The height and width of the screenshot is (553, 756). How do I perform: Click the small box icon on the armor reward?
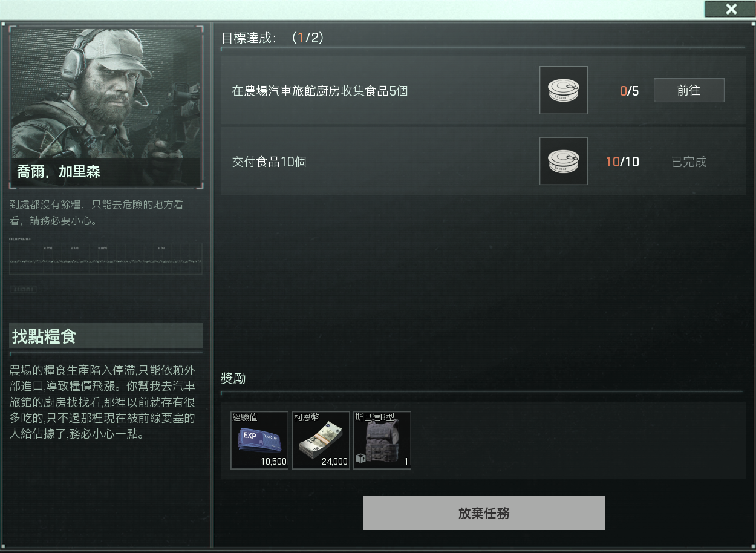click(x=361, y=459)
